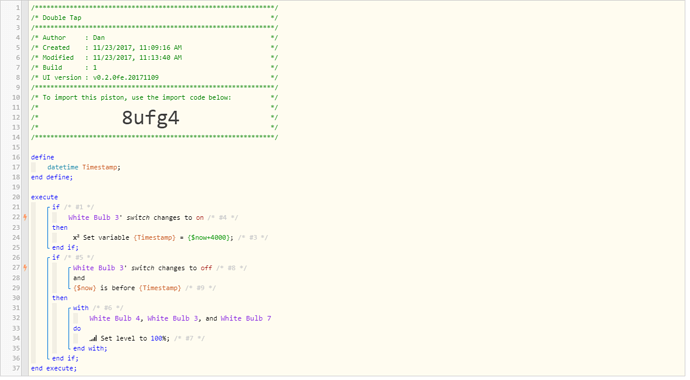Click the 'end execute;' statement on line 37
Image resolution: width=690 pixels, height=380 pixels.
54,368
